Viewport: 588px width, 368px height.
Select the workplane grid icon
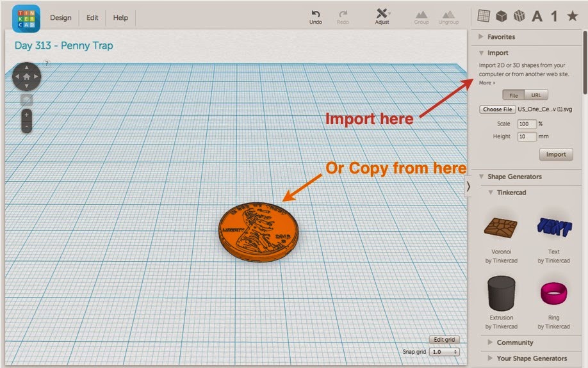[x=484, y=16]
